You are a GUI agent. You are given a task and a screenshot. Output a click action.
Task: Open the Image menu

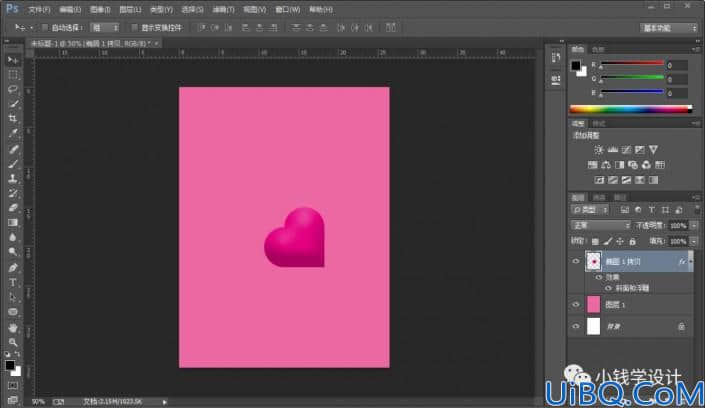click(100, 9)
